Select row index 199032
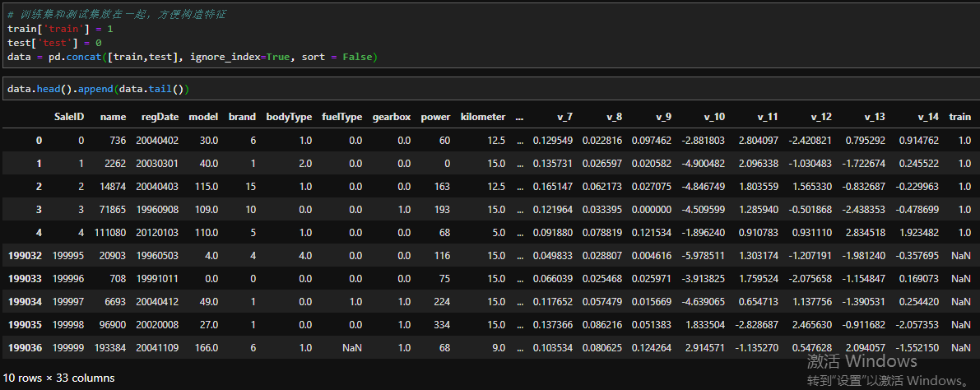 25,255
